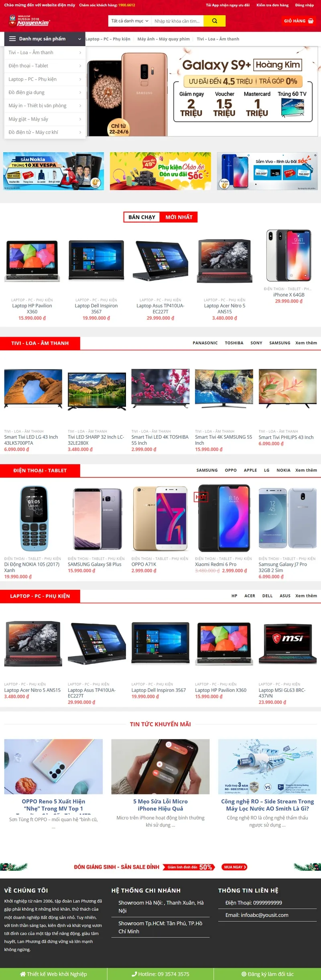Screen dimensions: 321x980
Task: Click the phone icon beside Hotline
Action: coord(134,974)
